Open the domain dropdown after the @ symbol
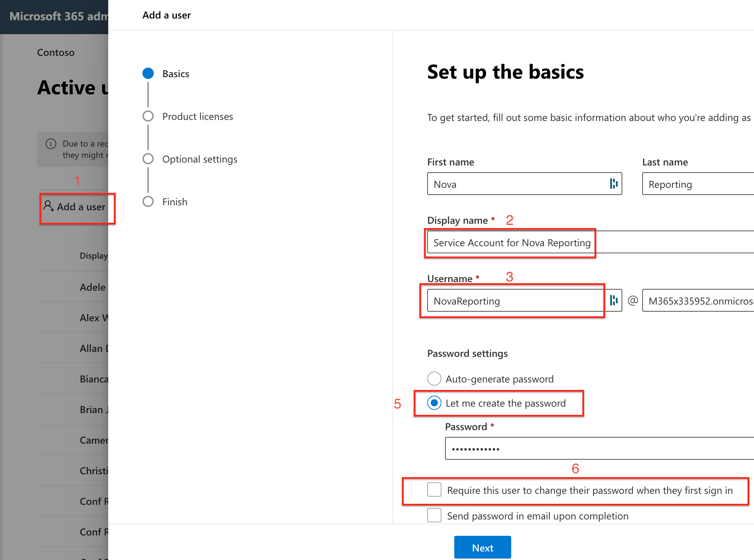The width and height of the screenshot is (754, 560). pos(698,301)
